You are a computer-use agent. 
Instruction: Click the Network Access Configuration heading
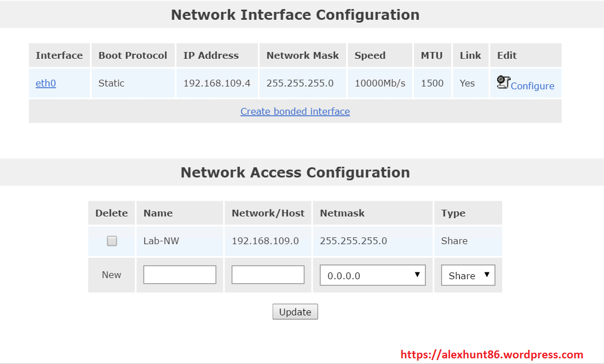295,172
